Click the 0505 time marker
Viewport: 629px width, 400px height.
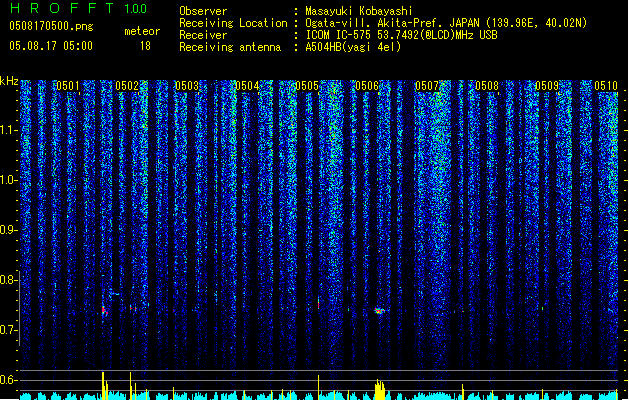(307, 86)
